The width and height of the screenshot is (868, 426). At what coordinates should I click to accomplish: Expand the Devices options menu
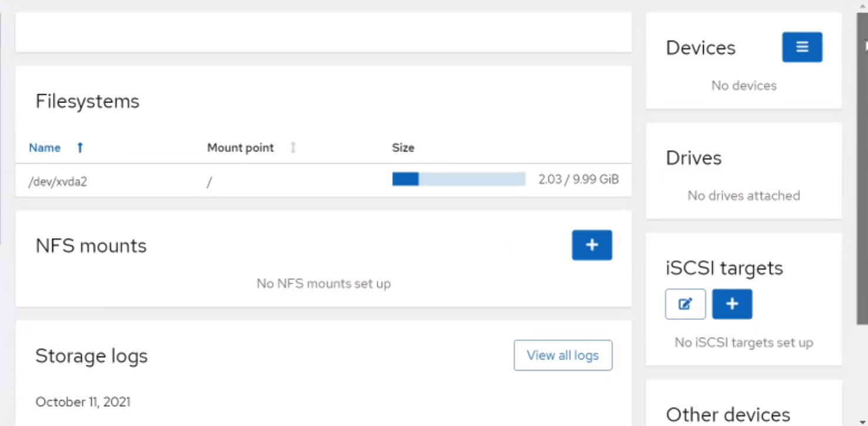(802, 47)
